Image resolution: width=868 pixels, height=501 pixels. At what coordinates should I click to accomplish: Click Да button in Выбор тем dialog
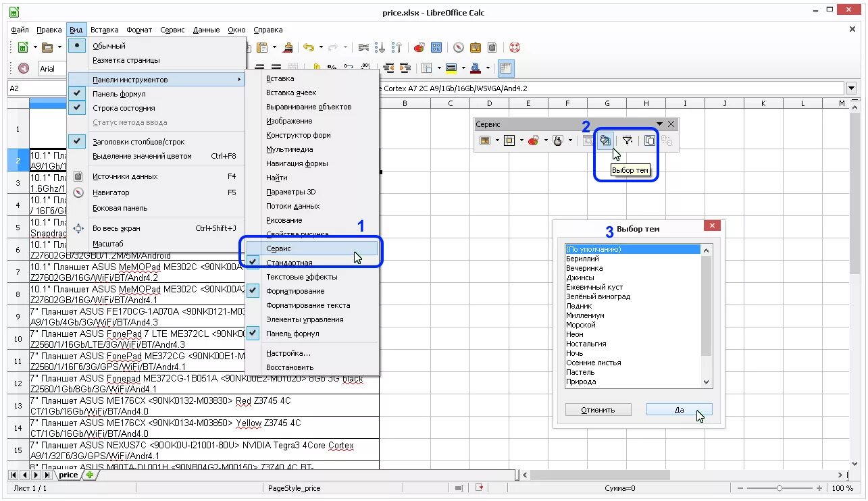coord(679,410)
